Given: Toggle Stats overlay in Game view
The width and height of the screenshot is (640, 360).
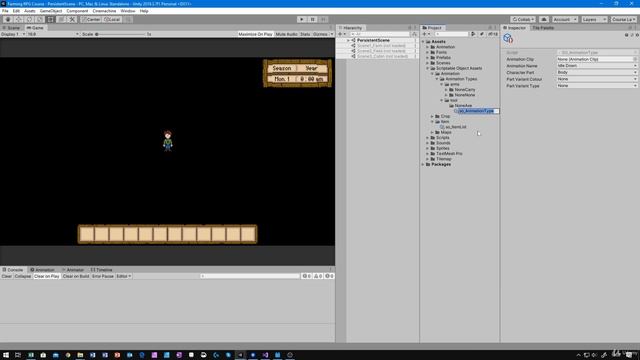Looking at the screenshot, I should click(305, 34).
